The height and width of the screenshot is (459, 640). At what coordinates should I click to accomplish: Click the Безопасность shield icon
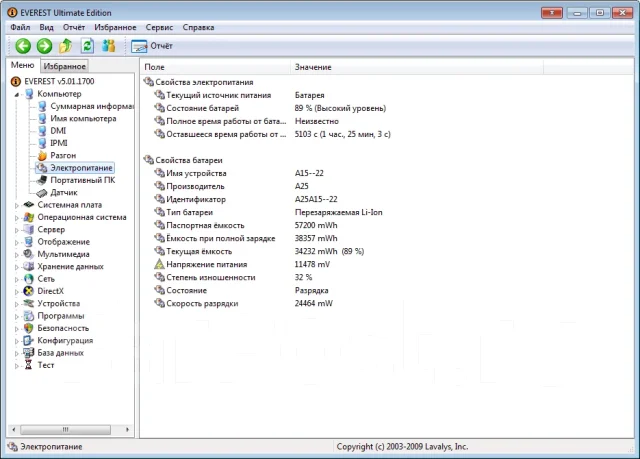point(29,328)
